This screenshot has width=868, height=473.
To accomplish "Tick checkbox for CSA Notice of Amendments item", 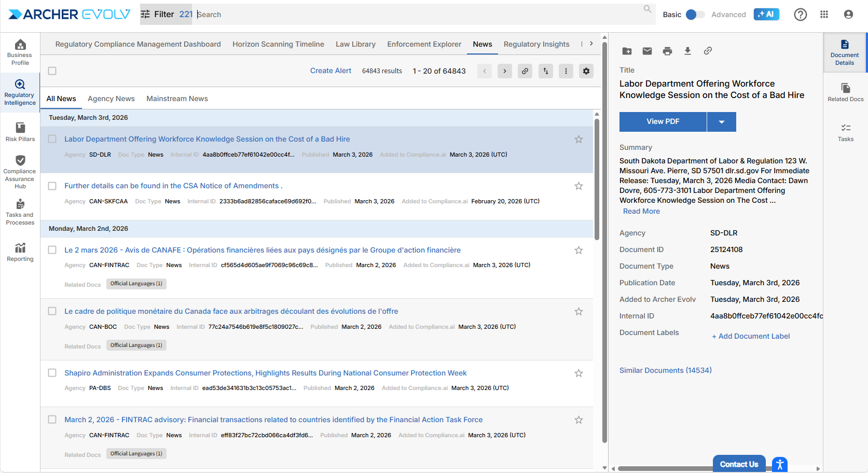I will (52, 186).
